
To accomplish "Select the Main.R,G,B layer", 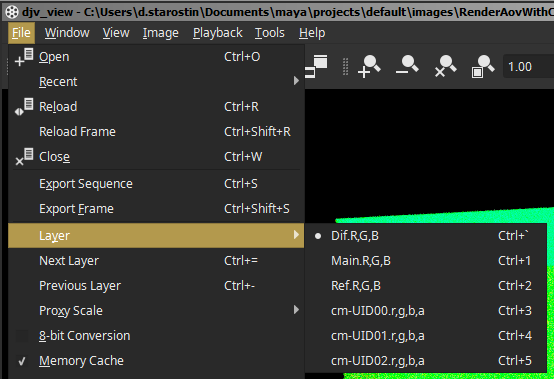I will (425, 261).
